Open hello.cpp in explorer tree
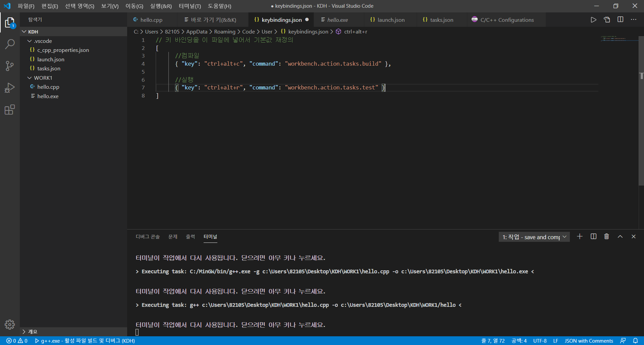Viewport: 644px width, 345px height. pos(73,87)
